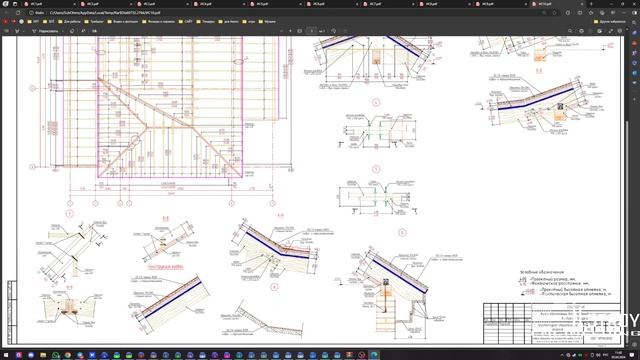Screen dimensions: 640x360
Task: Open WhatsApp from the taskbar
Action: [56, 355]
